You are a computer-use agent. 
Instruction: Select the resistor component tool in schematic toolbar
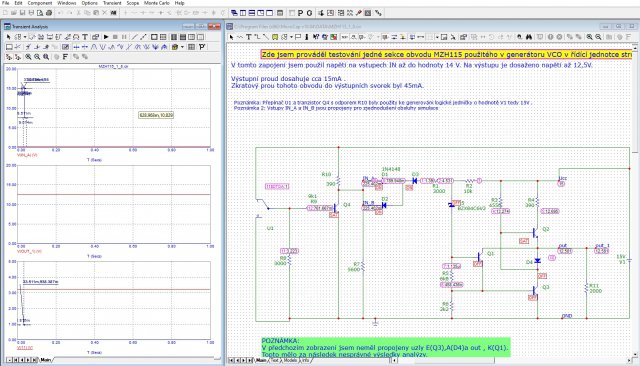tap(240, 37)
